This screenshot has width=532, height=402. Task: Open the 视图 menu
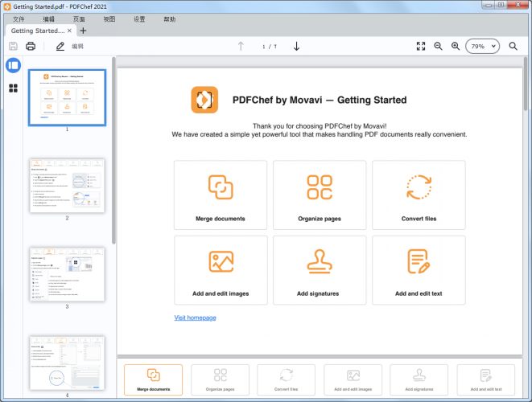click(109, 19)
